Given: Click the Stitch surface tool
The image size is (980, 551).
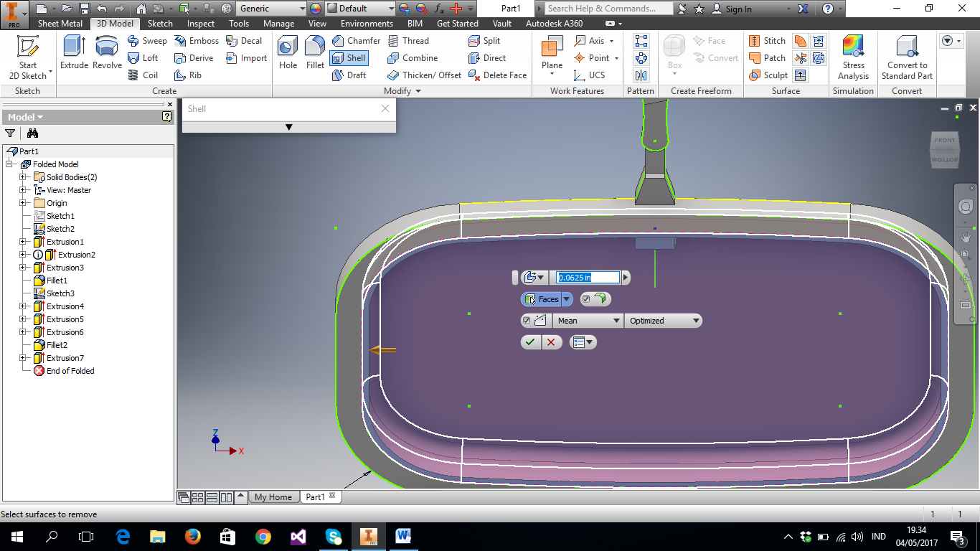Looking at the screenshot, I should pyautogui.click(x=768, y=40).
